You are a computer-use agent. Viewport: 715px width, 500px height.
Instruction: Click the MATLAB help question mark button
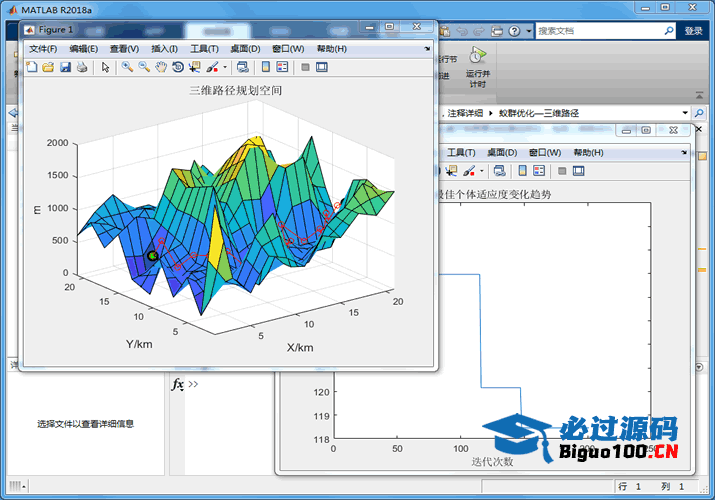pos(513,31)
